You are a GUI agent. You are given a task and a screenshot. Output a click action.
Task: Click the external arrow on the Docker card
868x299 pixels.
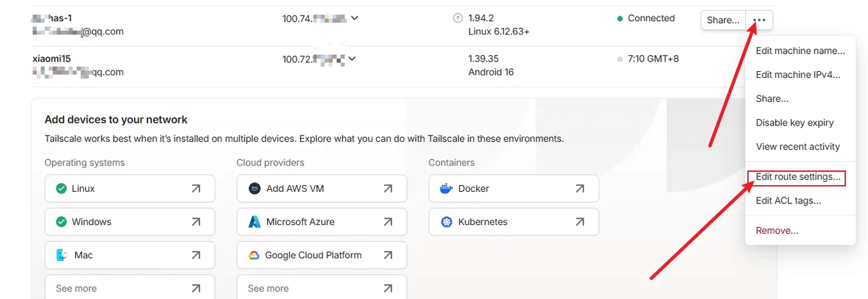click(x=580, y=188)
